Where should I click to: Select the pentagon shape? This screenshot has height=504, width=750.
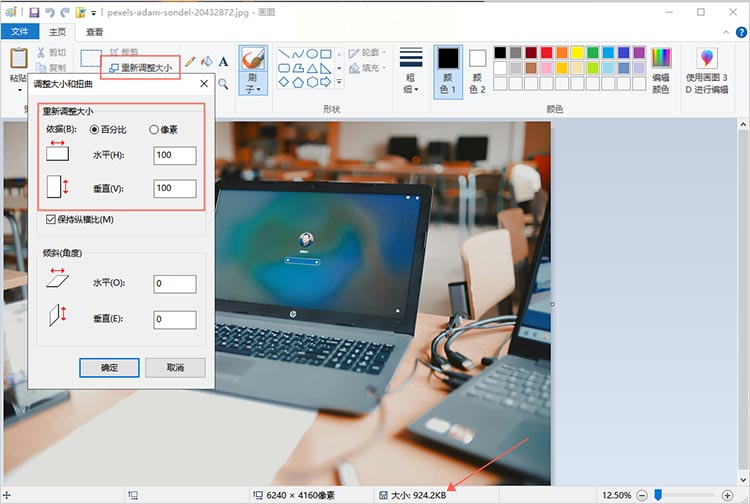298,82
